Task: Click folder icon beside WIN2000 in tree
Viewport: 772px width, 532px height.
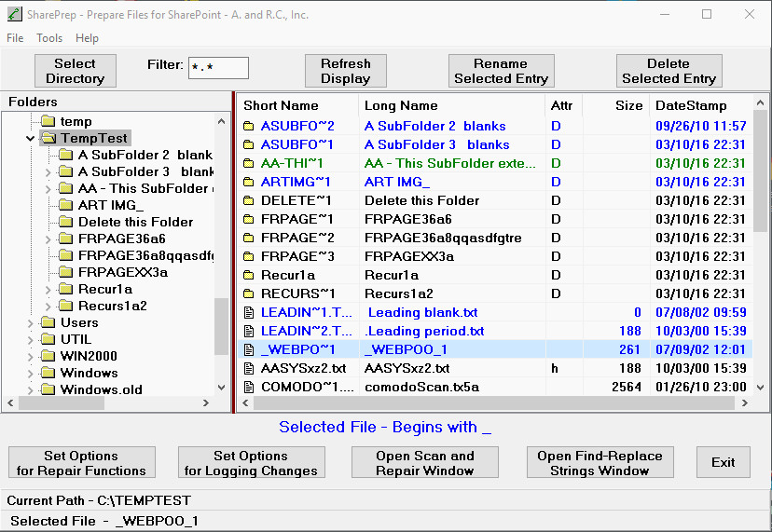Action: point(48,356)
